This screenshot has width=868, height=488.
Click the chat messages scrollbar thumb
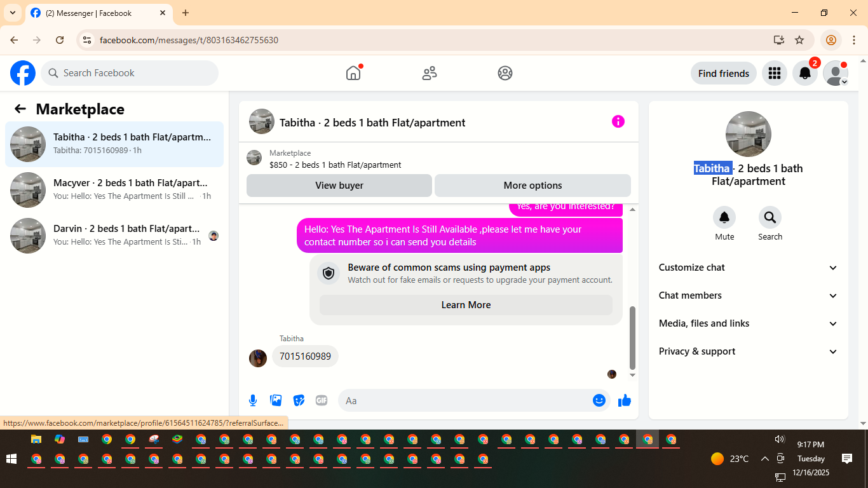pos(632,337)
